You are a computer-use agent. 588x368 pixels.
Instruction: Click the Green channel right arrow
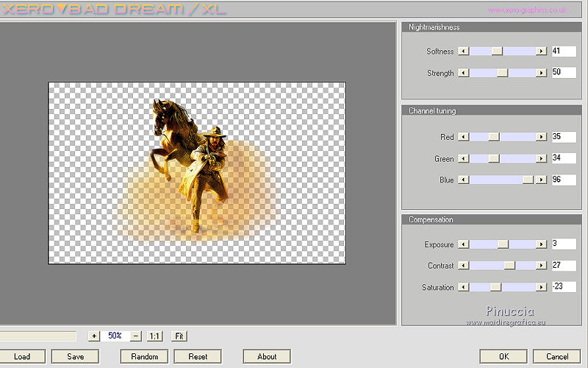tap(542, 159)
